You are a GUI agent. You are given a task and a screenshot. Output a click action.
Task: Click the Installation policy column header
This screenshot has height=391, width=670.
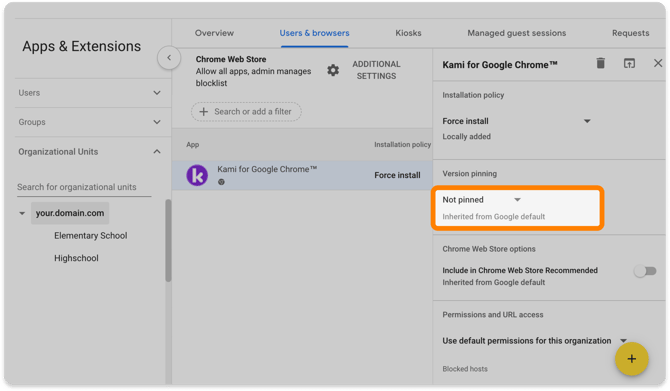402,144
